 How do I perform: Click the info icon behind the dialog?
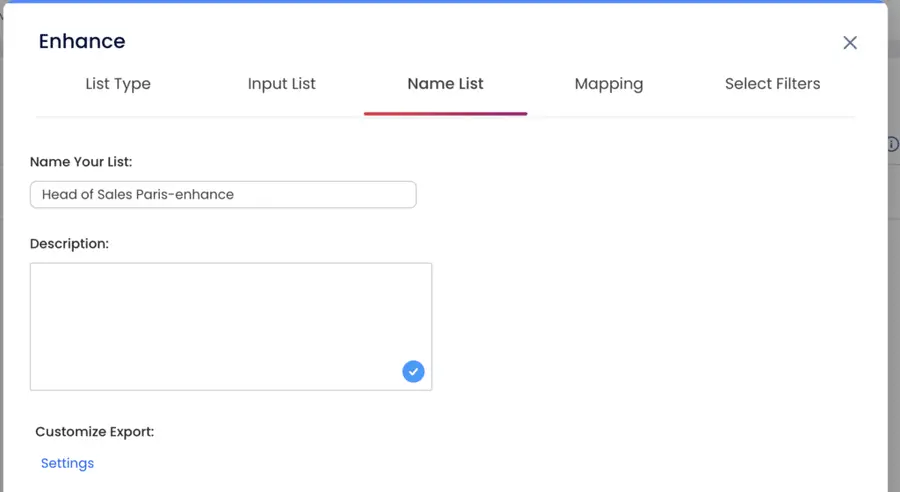pos(893,144)
